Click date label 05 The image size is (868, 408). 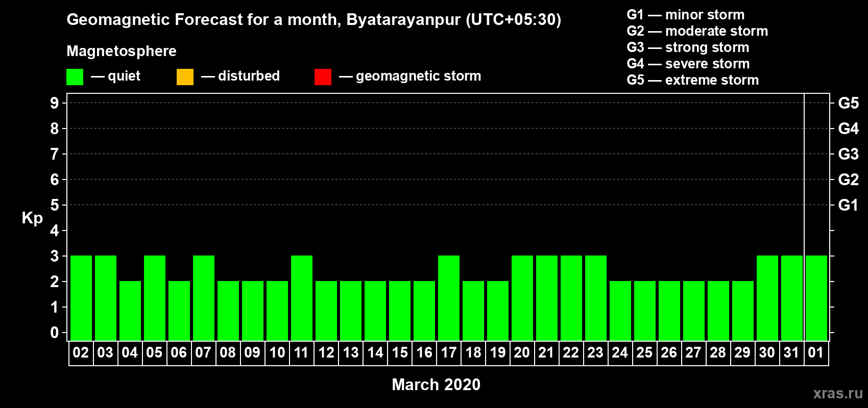[x=154, y=353]
